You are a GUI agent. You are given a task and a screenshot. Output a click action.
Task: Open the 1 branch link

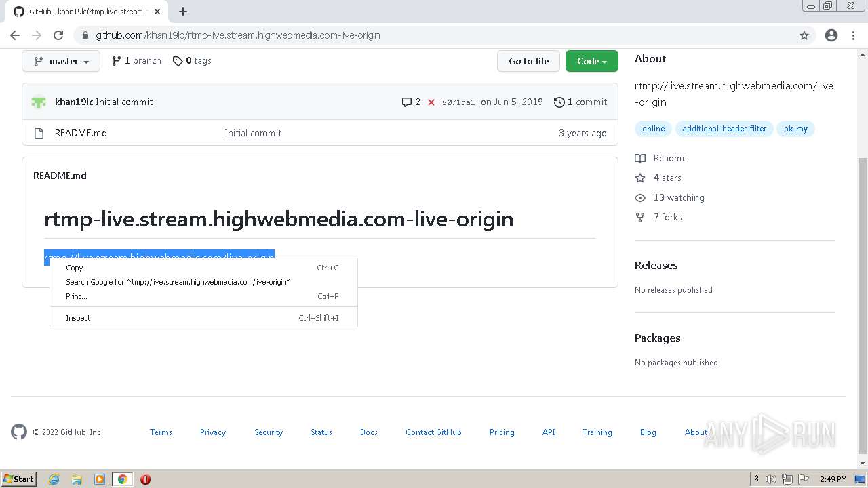point(136,60)
